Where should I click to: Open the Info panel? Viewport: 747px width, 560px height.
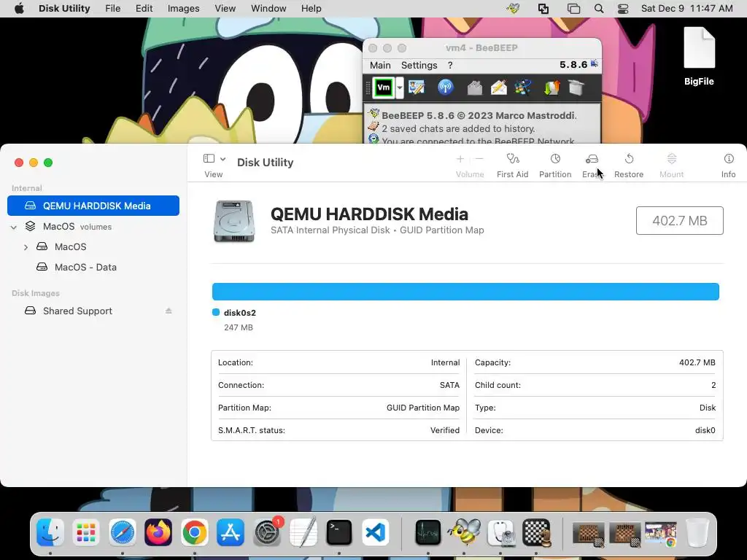click(x=728, y=166)
